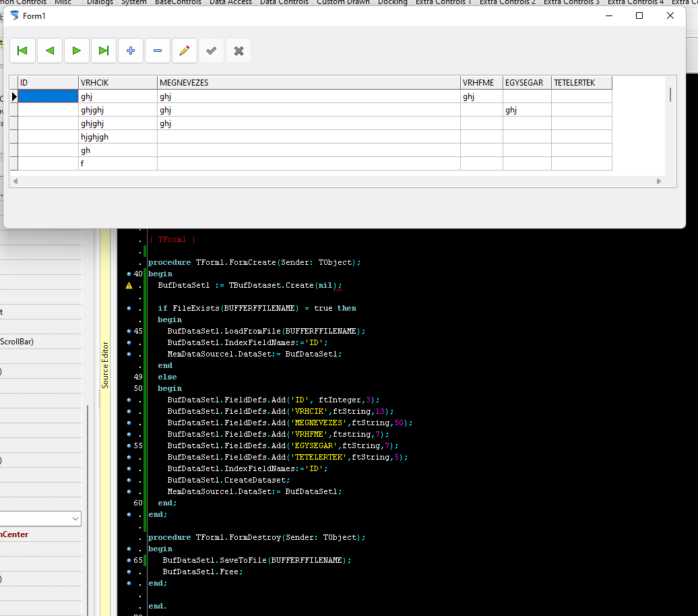Edit current record with pencil button
The width and height of the screenshot is (698, 616).
[185, 51]
